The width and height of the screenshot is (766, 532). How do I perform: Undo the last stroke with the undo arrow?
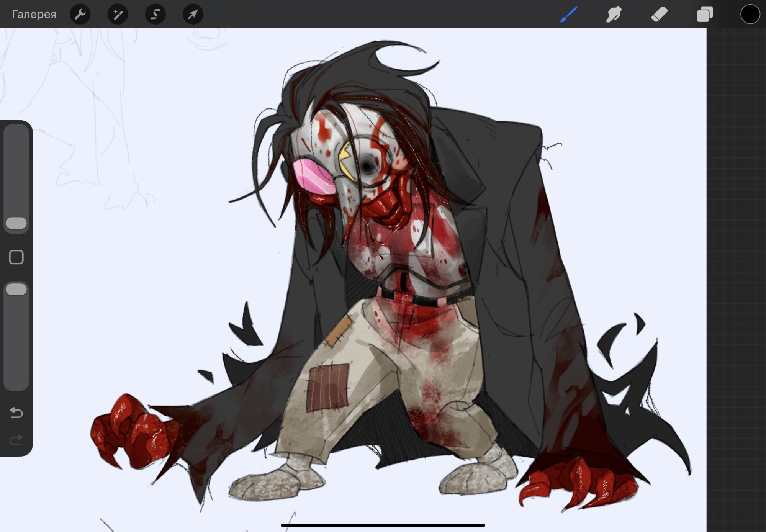pos(16,413)
